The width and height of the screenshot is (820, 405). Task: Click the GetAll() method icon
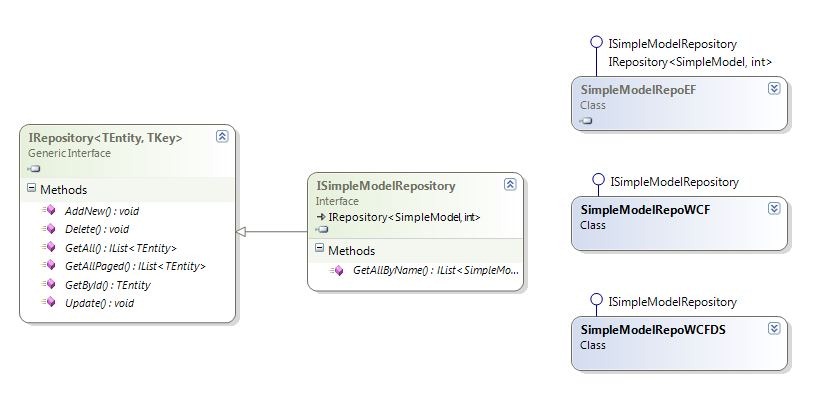[49, 247]
